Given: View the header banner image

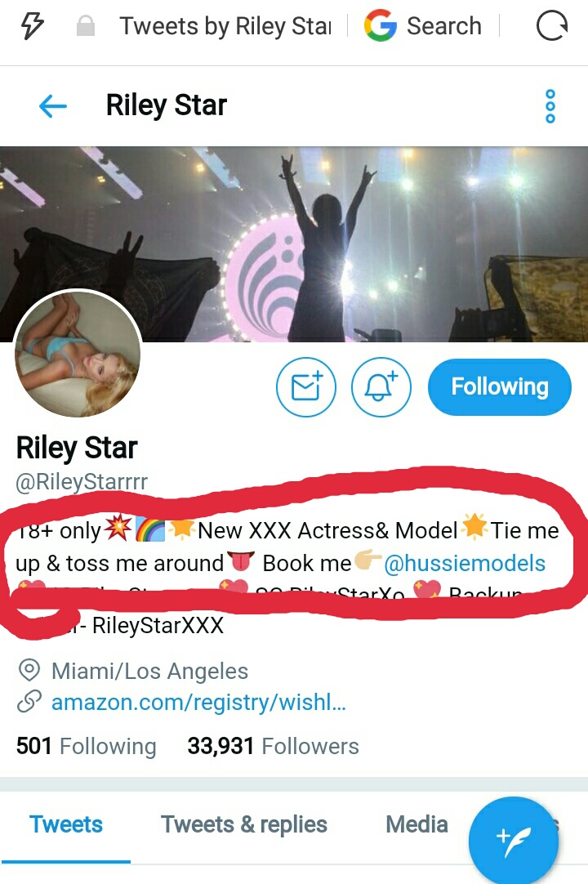Looking at the screenshot, I should pyautogui.click(x=294, y=244).
